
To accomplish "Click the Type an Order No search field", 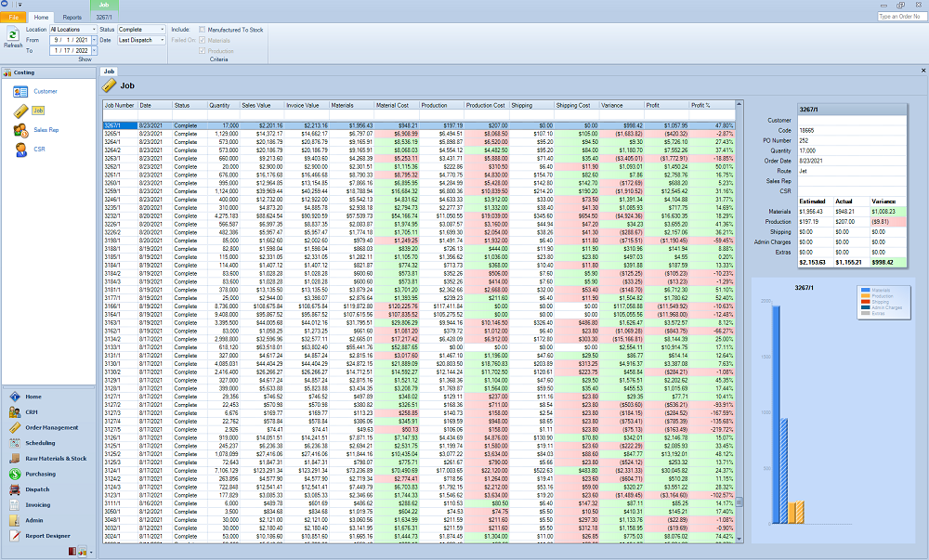I will [901, 17].
